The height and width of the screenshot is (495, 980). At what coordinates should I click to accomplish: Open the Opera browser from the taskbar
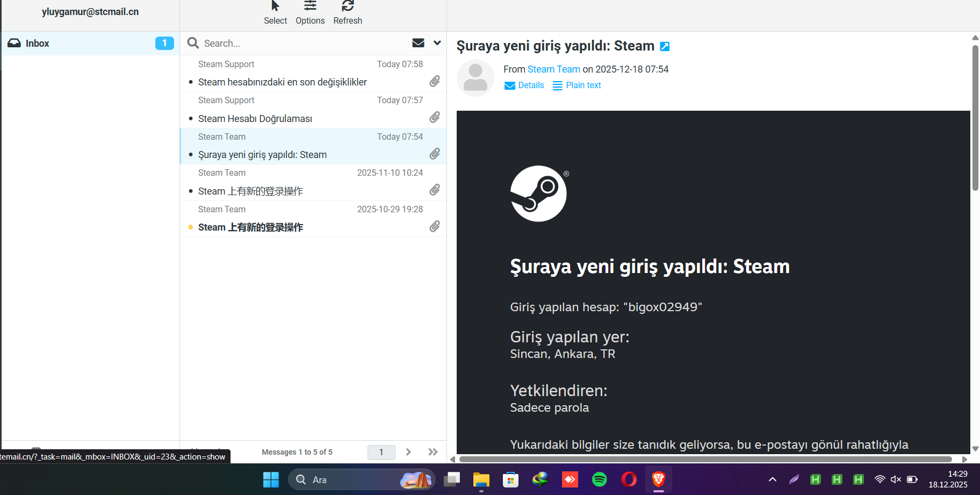click(x=629, y=479)
